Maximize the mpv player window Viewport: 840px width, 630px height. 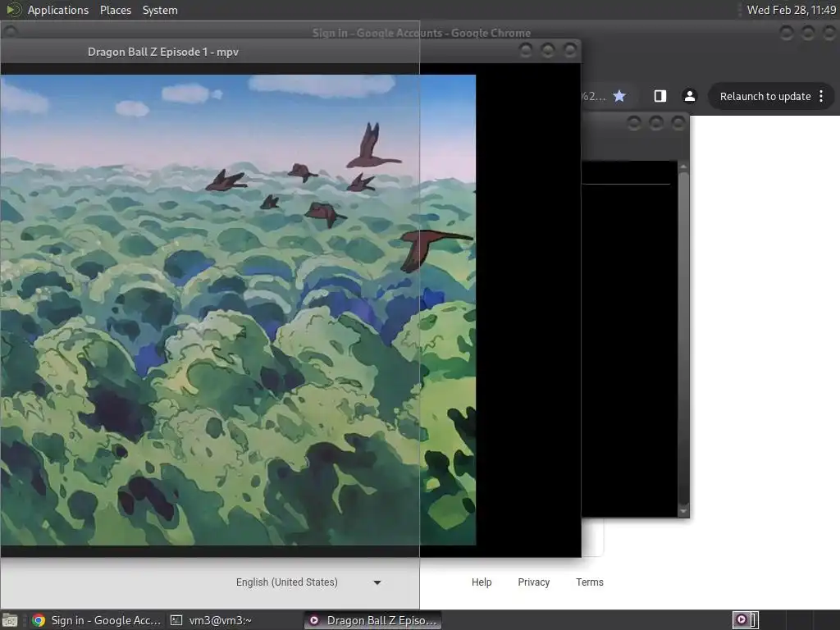pos(547,50)
